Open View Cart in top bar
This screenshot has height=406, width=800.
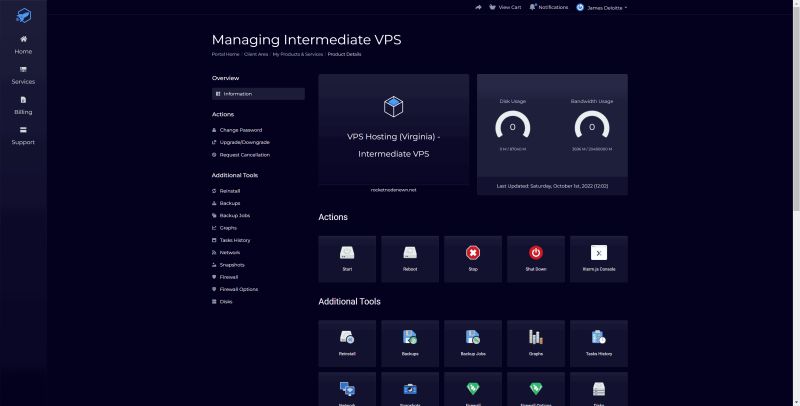[505, 7]
